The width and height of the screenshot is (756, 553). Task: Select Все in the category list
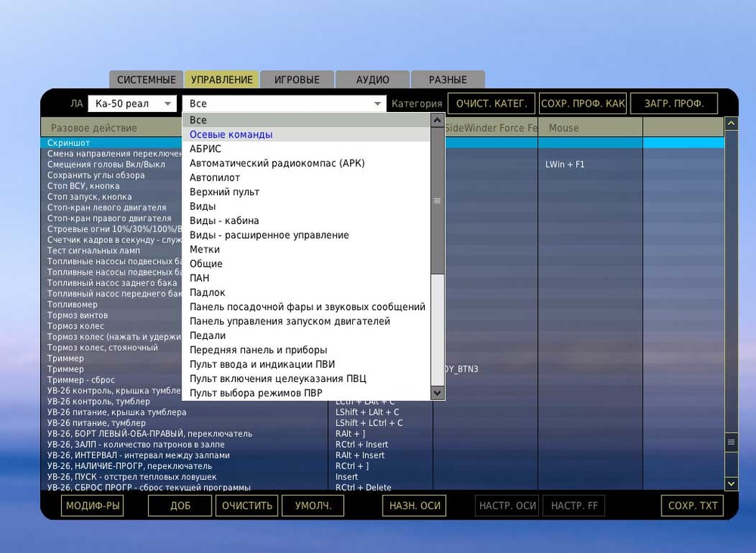[x=306, y=120]
